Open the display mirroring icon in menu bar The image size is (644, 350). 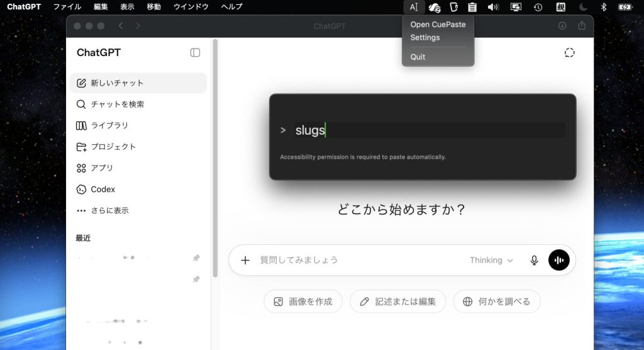516,7
